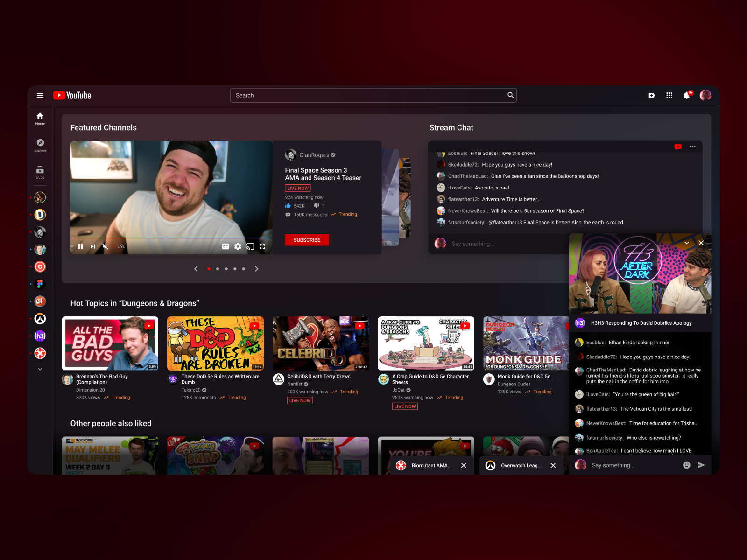Pause the OlanRogers live stream

(x=80, y=246)
